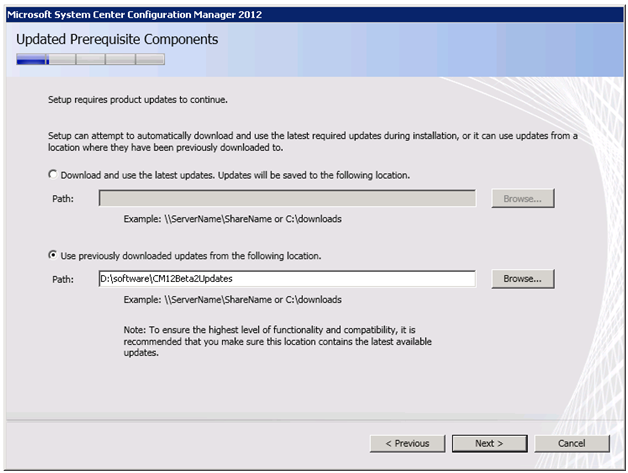Click the 'Setup requires product updates to continue' text
The height and width of the screenshot is (473, 628).
pos(138,100)
